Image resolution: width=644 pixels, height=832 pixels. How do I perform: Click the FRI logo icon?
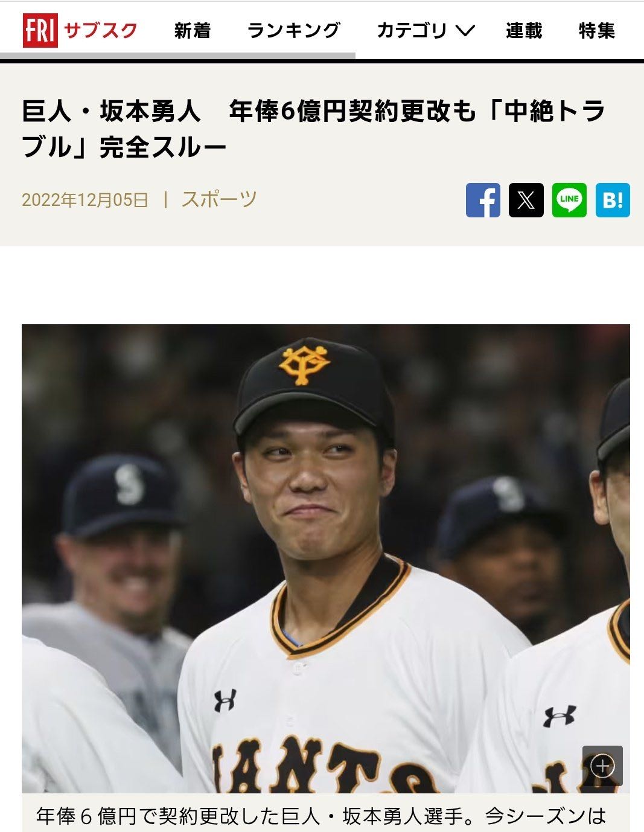(x=40, y=30)
